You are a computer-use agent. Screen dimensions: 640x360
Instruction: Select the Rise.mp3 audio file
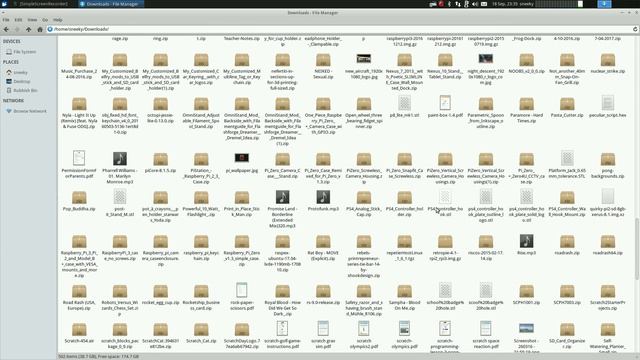(x=527, y=241)
